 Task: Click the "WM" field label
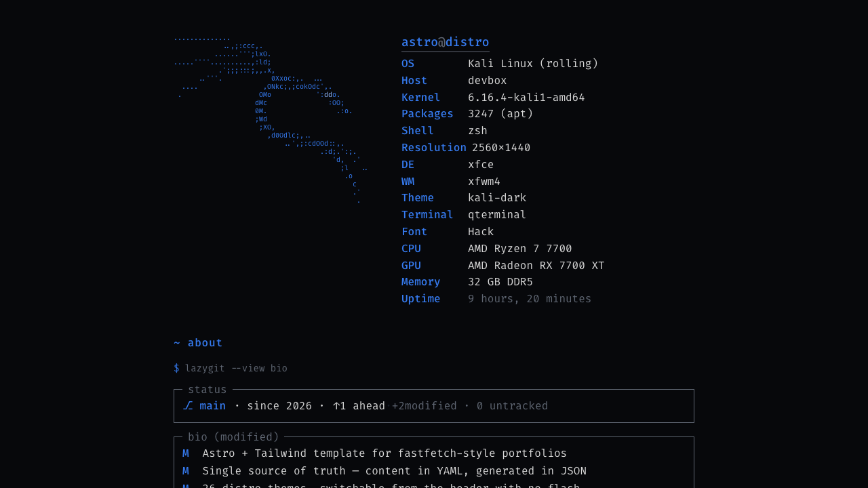[x=408, y=182]
